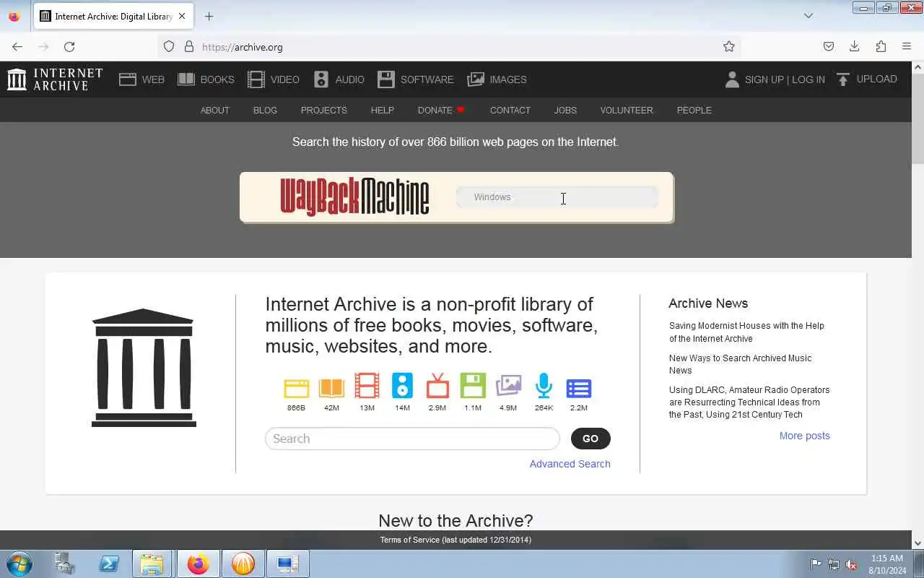
Task: Click the Save to Pocket icon
Action: 829,47
